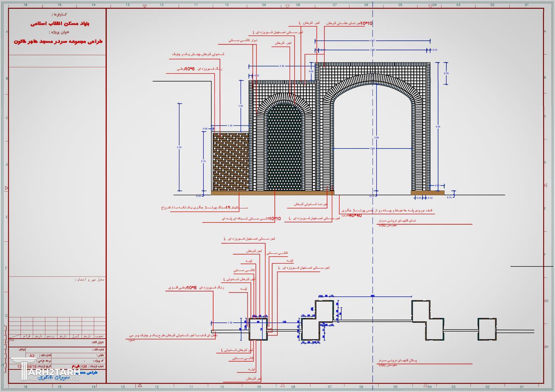Click the left border triangle marker below row D
Viewport: 555px width, 392px height.
point(6,188)
